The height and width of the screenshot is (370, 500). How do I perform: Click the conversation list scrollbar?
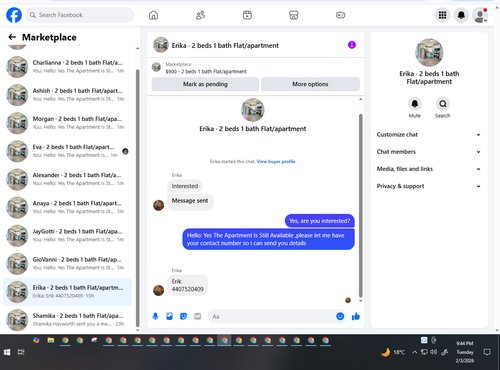(x=137, y=197)
